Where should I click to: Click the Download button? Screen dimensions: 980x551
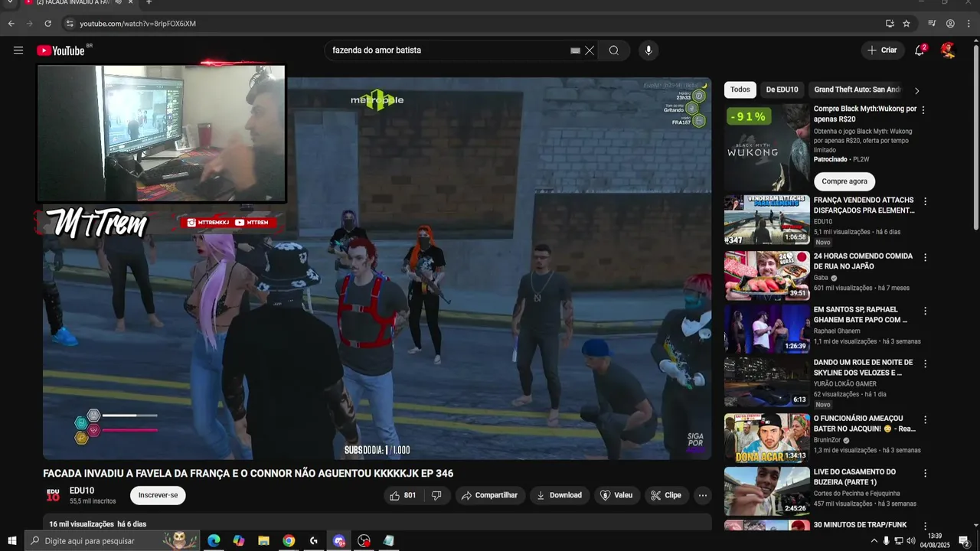560,495
